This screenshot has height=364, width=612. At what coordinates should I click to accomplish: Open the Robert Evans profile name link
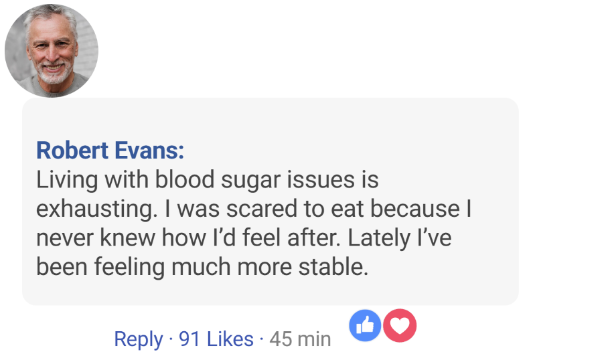pos(110,150)
